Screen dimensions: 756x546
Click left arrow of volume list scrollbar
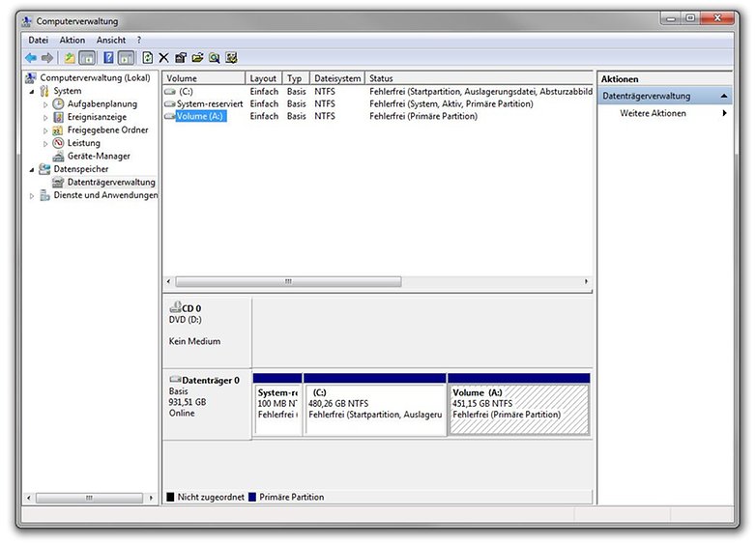pos(168,281)
